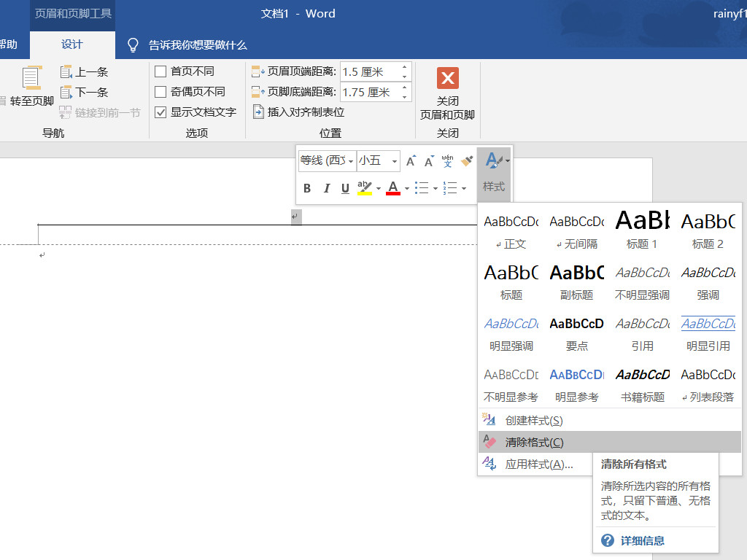Click Insert Alignment Tab (插入对齐制表位) icon
Viewport: 747px width, 560px height.
pos(258,112)
